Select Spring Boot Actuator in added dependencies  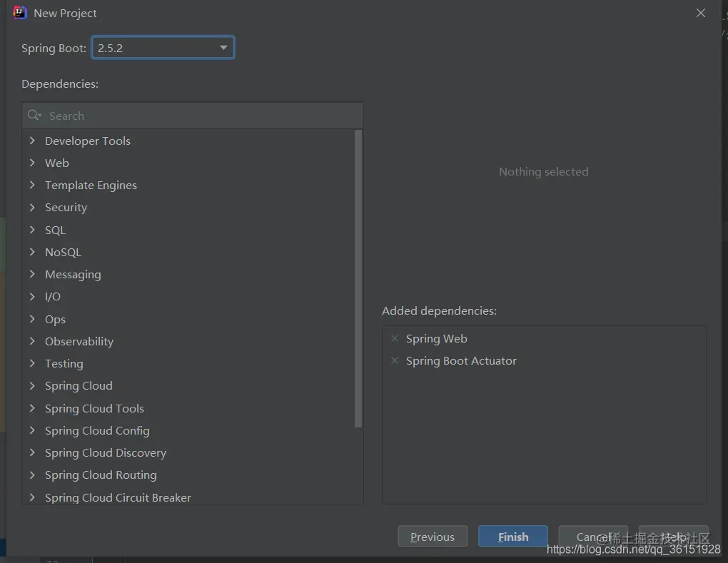(x=461, y=360)
